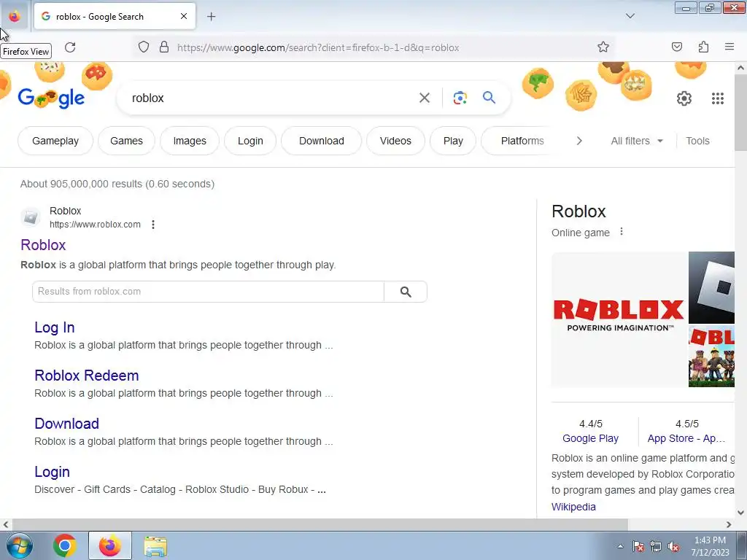Select the Download filter chip

click(x=322, y=141)
